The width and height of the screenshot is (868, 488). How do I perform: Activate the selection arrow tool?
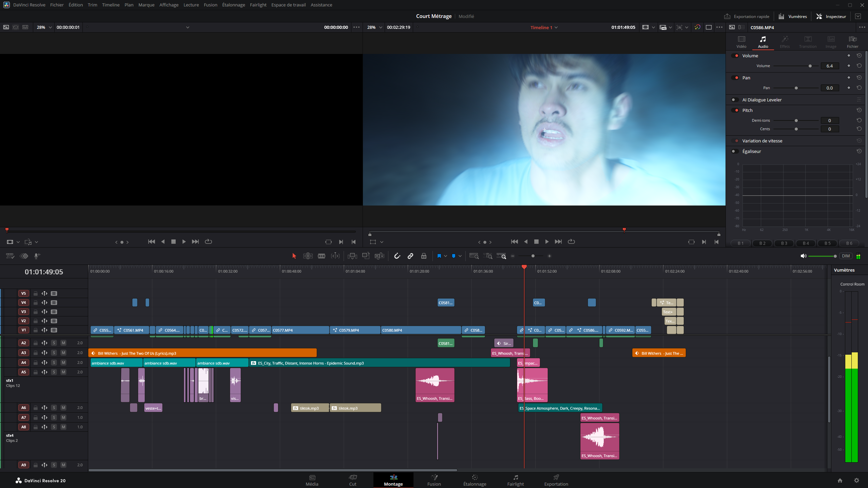pyautogui.click(x=294, y=256)
